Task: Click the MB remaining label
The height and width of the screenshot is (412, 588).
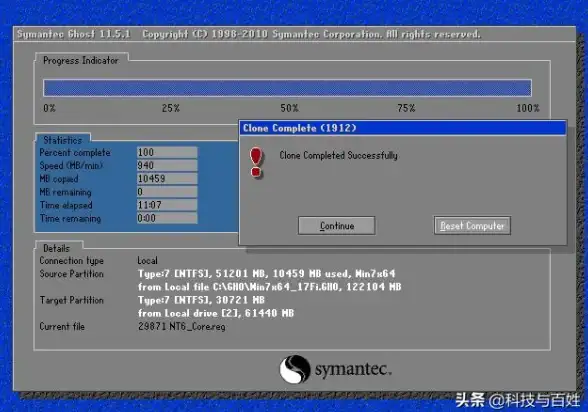Action: 65,192
